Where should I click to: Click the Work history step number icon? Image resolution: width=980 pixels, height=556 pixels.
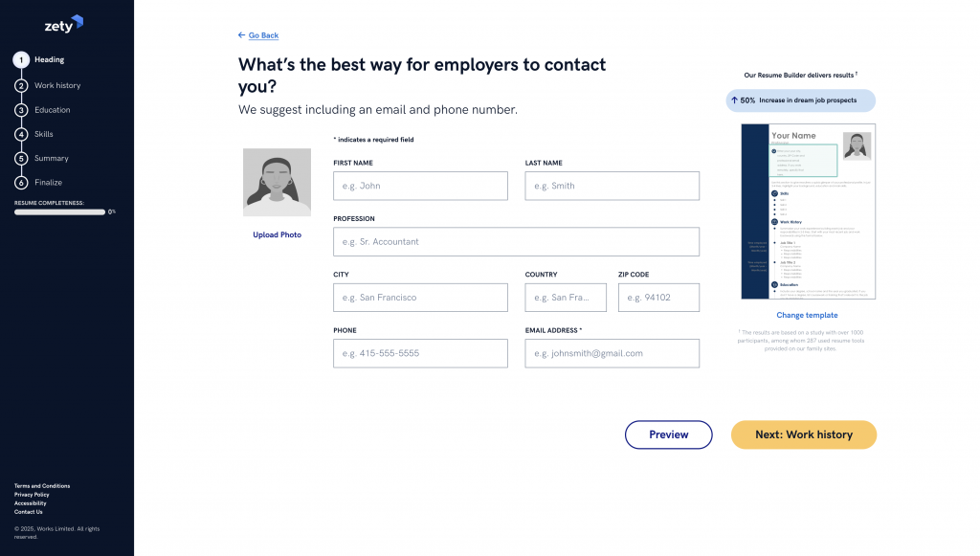(22, 85)
